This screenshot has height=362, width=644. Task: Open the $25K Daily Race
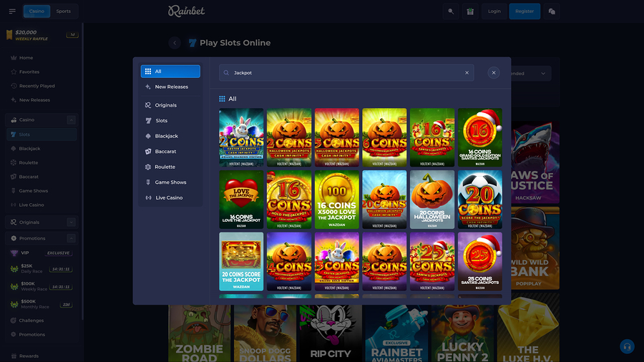[x=41, y=269]
